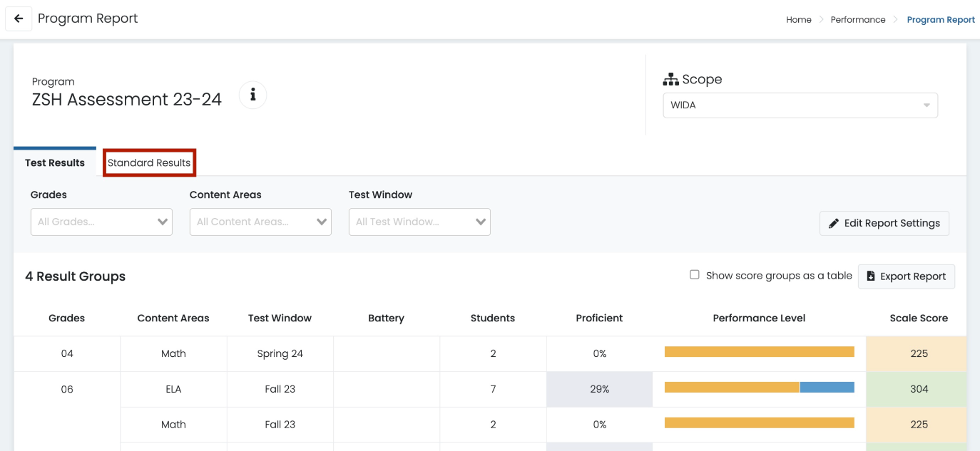Select grade 04 cell
The height and width of the screenshot is (451, 980).
point(67,354)
